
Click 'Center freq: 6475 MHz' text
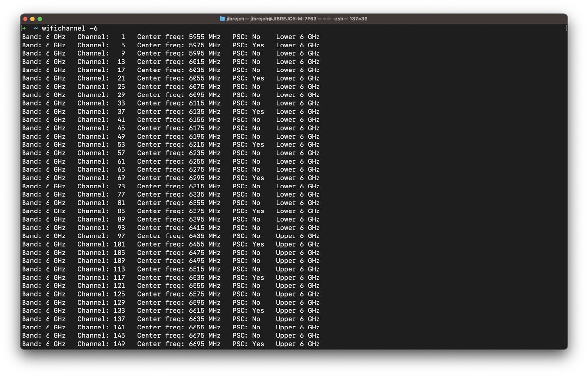click(178, 253)
